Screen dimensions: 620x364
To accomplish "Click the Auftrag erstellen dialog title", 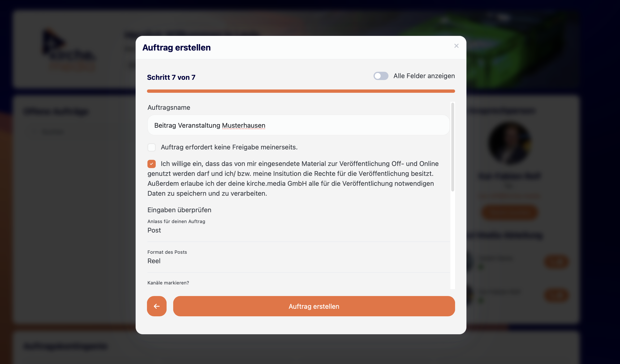I will click(x=177, y=48).
